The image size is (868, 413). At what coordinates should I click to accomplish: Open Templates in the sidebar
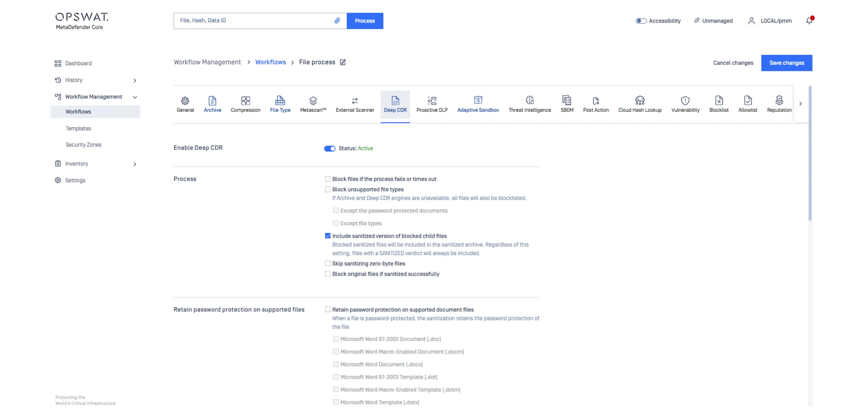tap(78, 128)
